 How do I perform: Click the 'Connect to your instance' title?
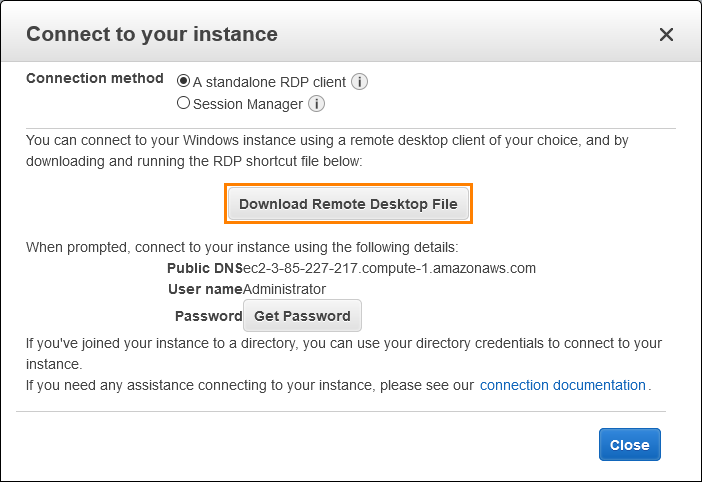coord(152,34)
